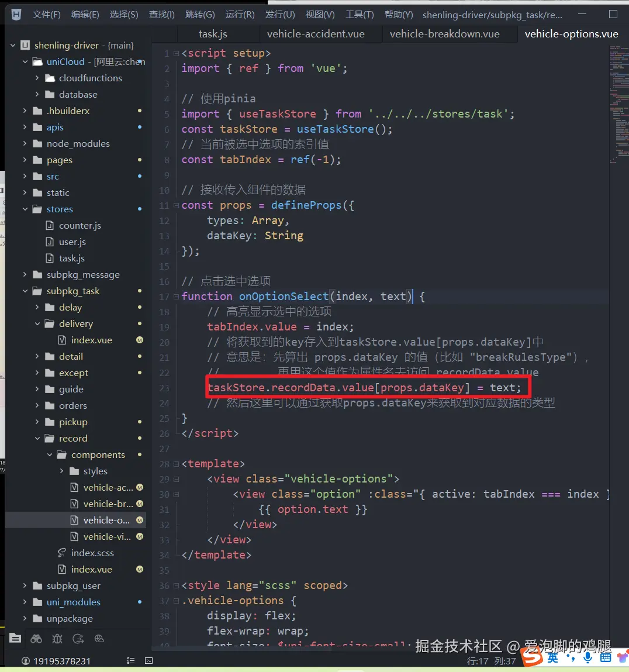Collapse the subpkg_task folder
Viewport: 629px width, 672px height.
[25, 291]
